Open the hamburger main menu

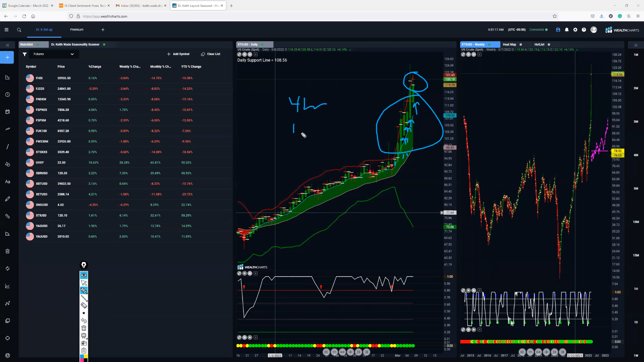click(6, 30)
